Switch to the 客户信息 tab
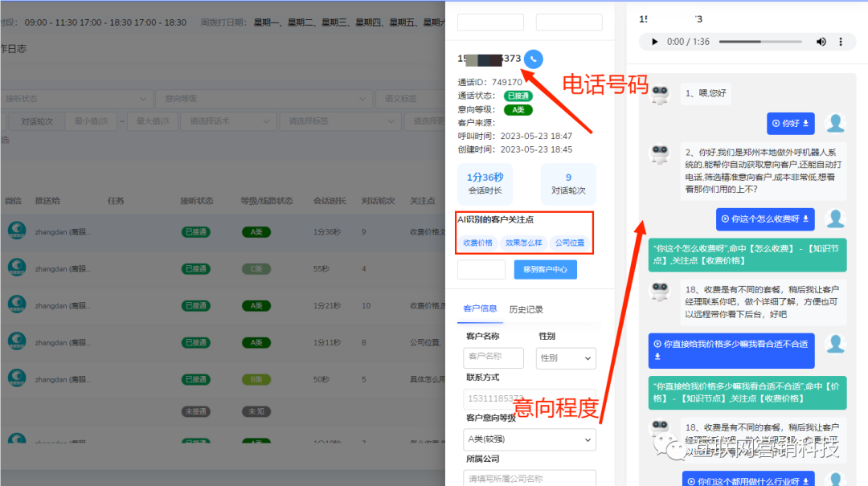This screenshot has height=486, width=868. tap(480, 308)
